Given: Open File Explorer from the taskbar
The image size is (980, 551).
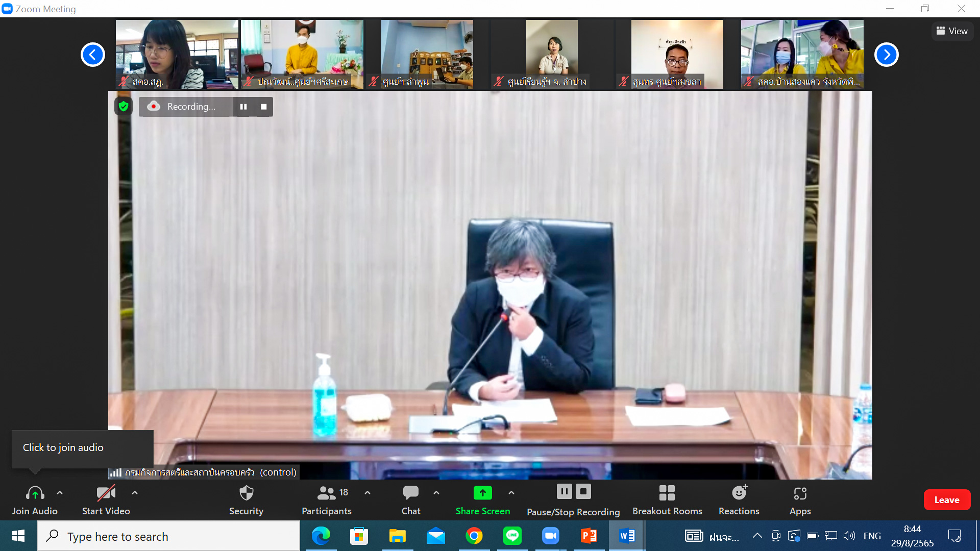Looking at the screenshot, I should point(398,536).
